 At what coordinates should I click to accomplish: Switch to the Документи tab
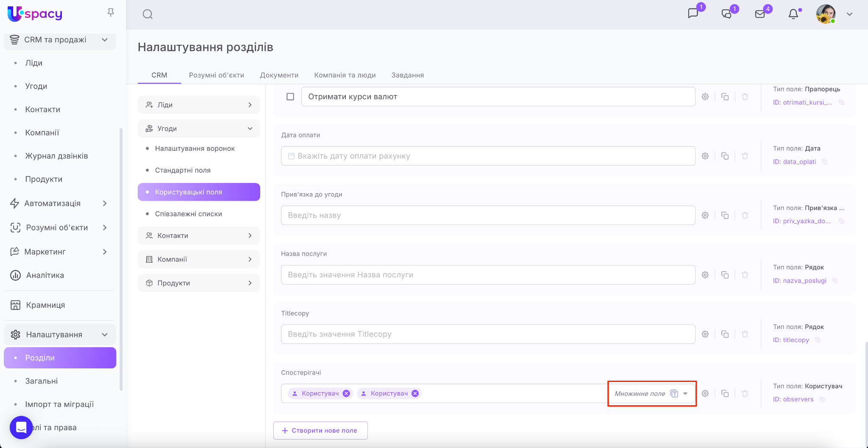click(x=279, y=75)
